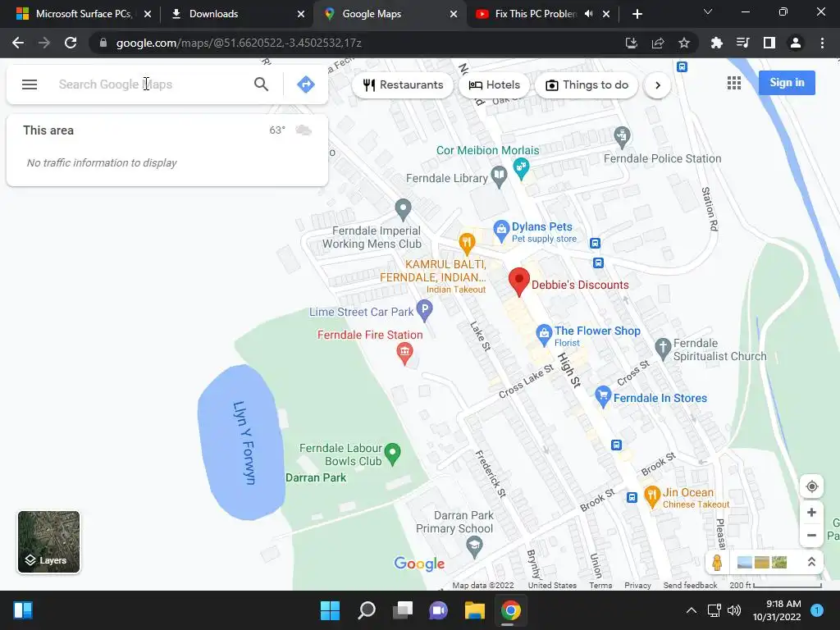The width and height of the screenshot is (840, 630).
Task: Click the Restaurants category chip
Action: tap(403, 85)
